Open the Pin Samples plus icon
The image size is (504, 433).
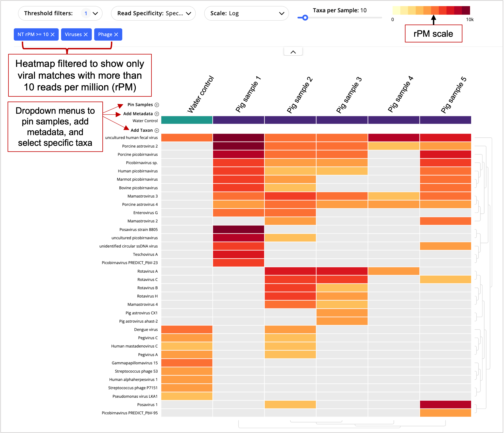point(157,105)
